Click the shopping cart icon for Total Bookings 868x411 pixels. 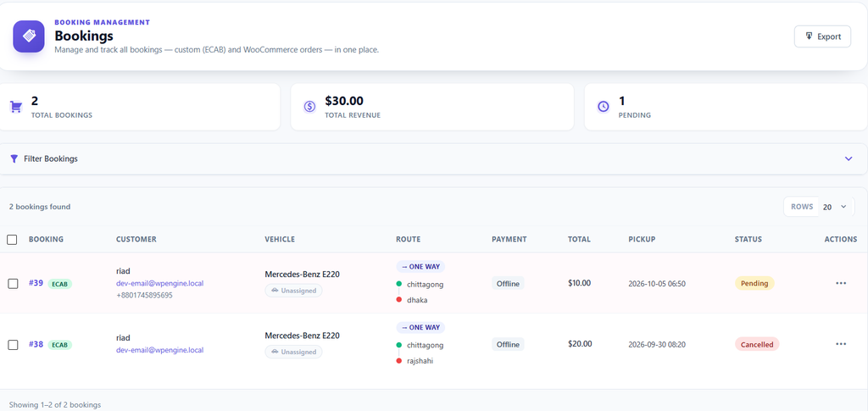click(x=16, y=107)
